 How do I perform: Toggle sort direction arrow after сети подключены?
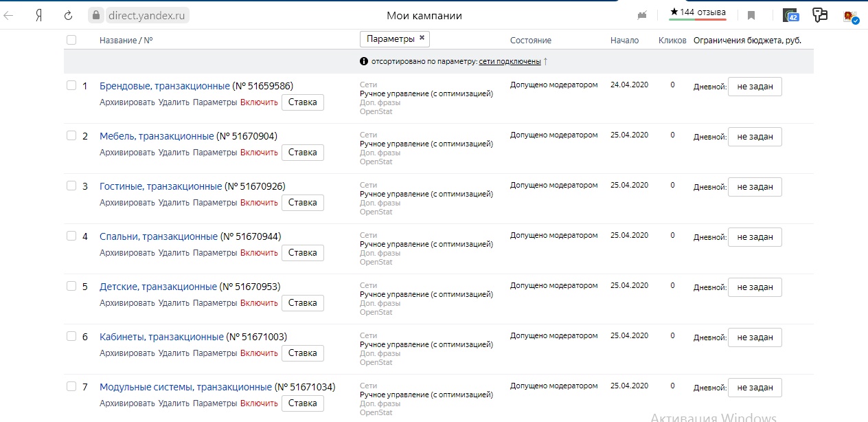pos(546,62)
